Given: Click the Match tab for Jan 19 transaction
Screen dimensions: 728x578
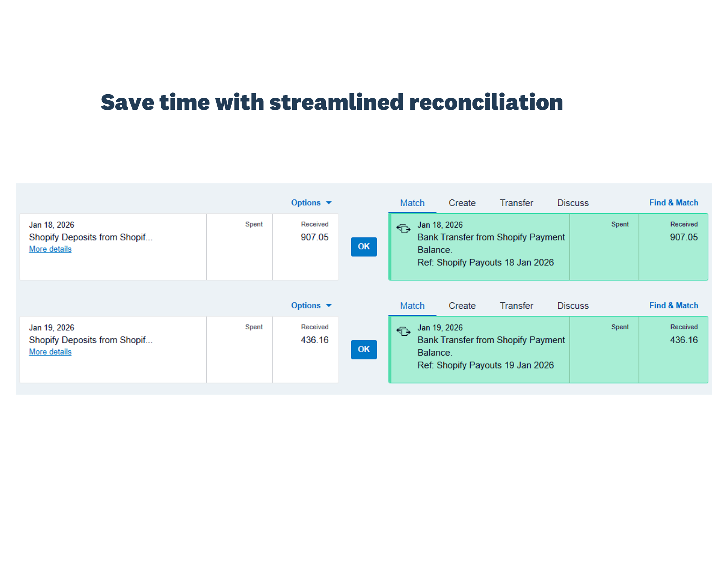Looking at the screenshot, I should click(412, 305).
